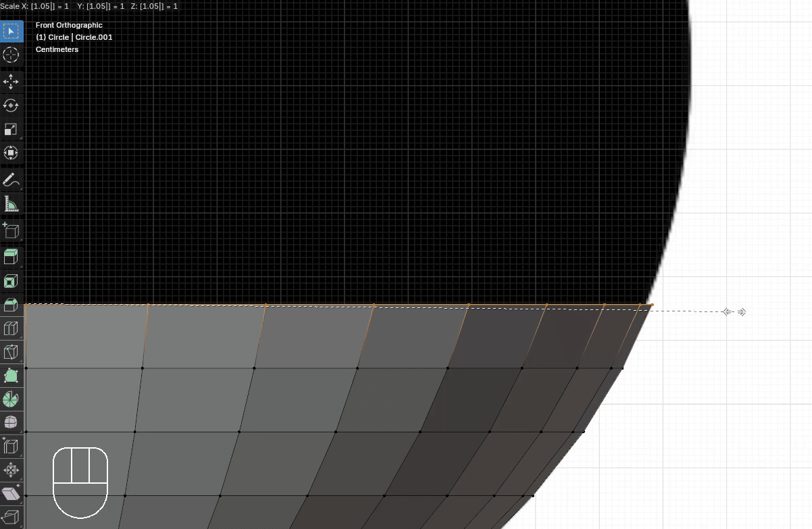The image size is (812, 529).
Task: Activate the Measure ruler tool
Action: coord(11,203)
